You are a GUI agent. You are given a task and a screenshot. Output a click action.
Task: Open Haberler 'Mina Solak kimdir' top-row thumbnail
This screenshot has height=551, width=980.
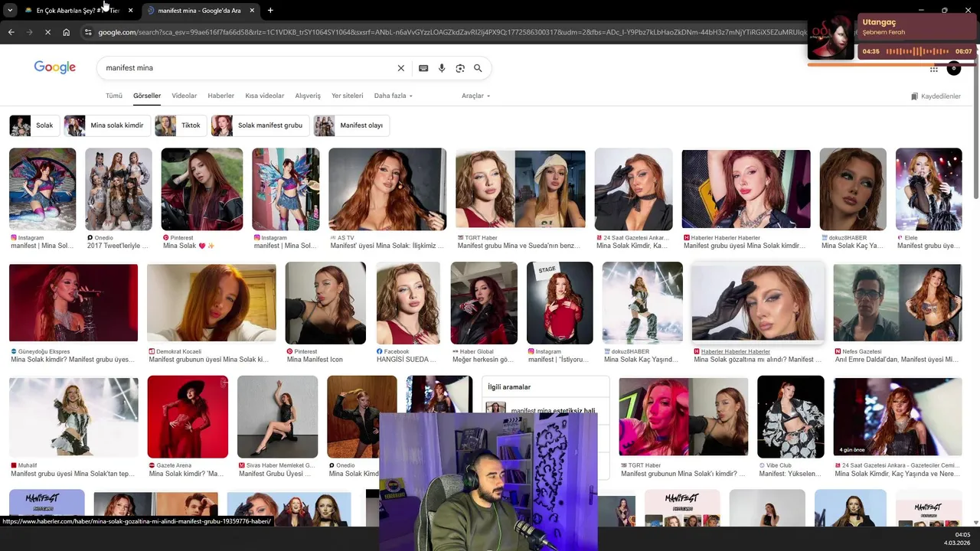(746, 189)
